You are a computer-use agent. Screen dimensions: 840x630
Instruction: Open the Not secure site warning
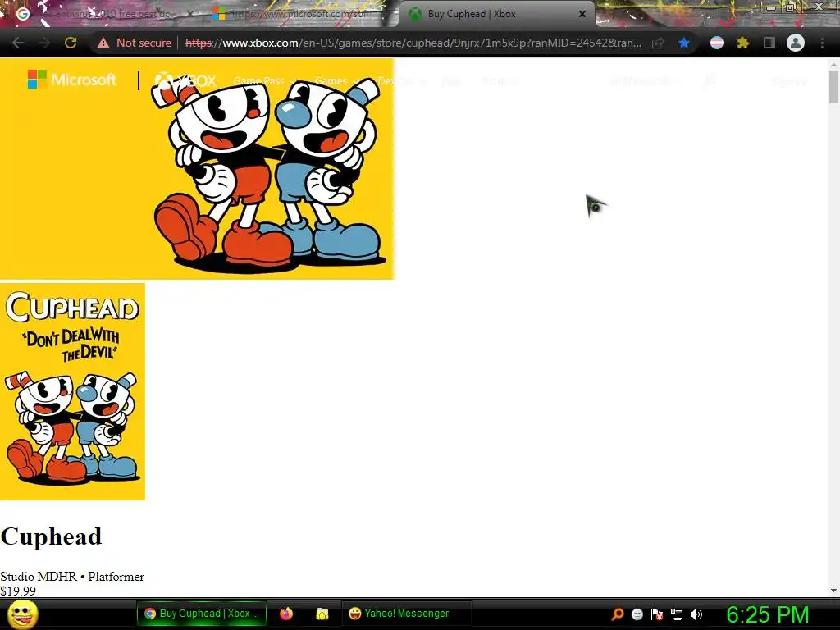(135, 43)
